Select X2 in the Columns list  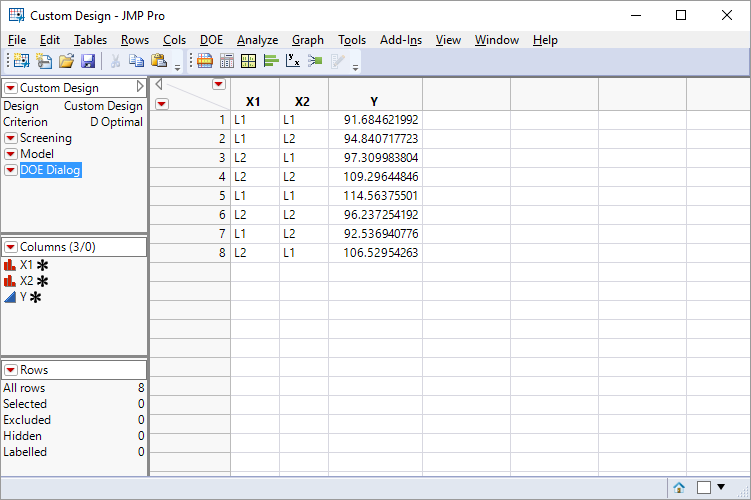click(x=26, y=281)
